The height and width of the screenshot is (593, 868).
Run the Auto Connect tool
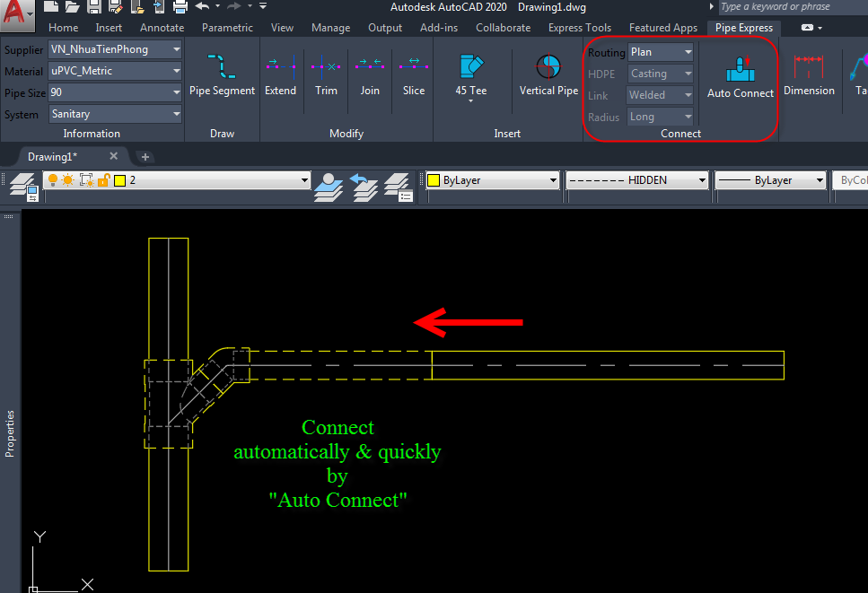[741, 77]
